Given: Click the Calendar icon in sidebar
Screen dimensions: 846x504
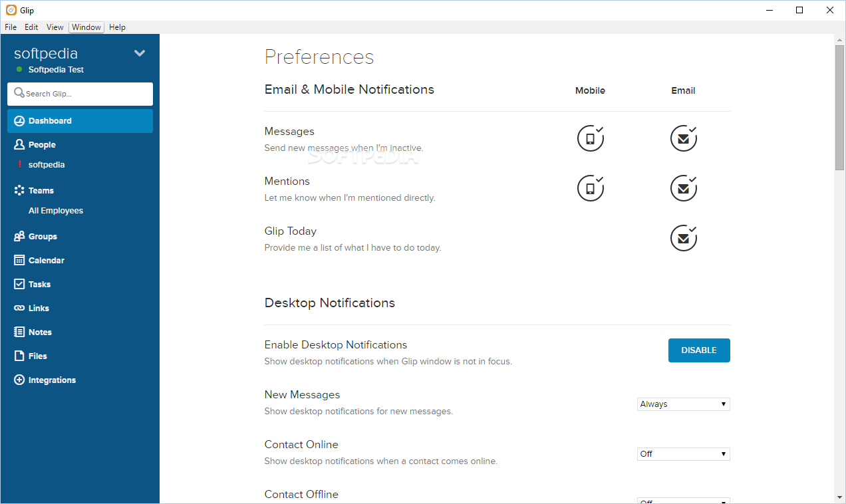Looking at the screenshot, I should (19, 260).
